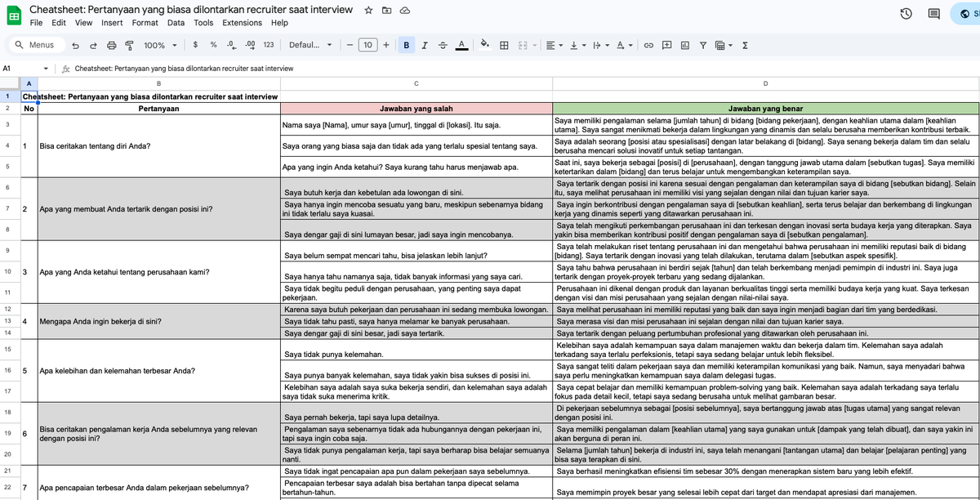Viewport: 980px width, 500px height.
Task: Select the 'Pertanyaan' header cell
Action: [158, 108]
